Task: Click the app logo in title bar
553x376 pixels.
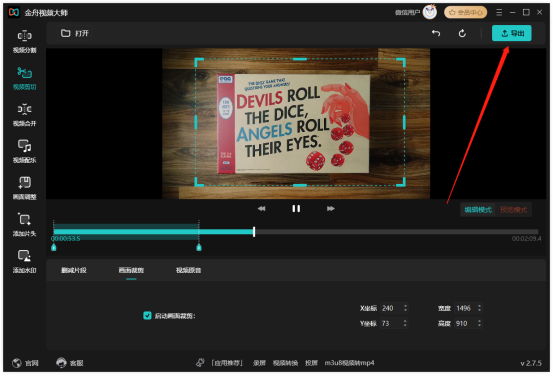Action: 14,12
